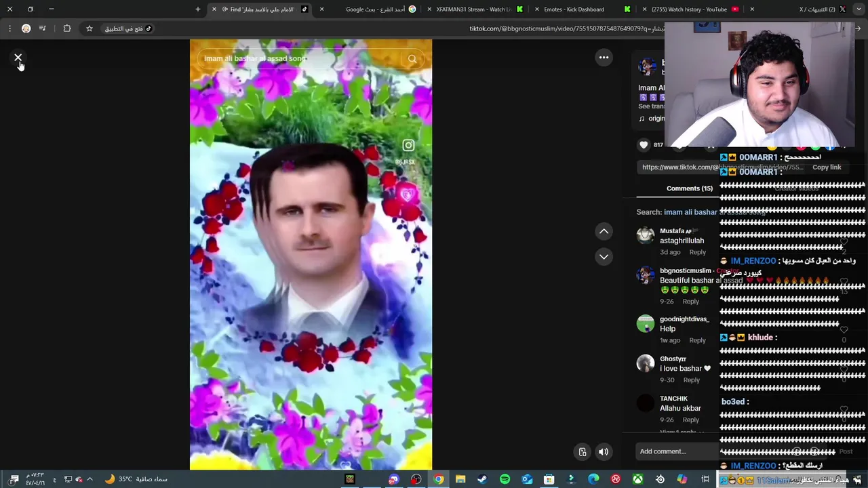Open Chrome from the taskbar
This screenshot has width=868, height=488.
click(439, 479)
